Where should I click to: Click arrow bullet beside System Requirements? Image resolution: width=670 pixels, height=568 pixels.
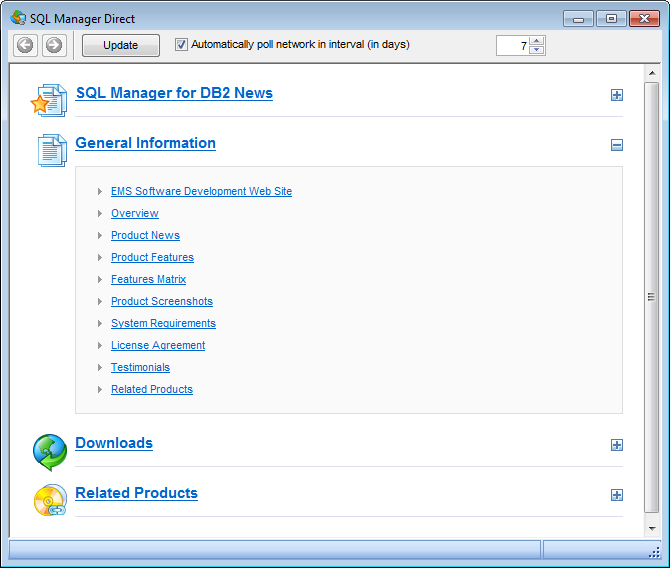click(x=100, y=324)
